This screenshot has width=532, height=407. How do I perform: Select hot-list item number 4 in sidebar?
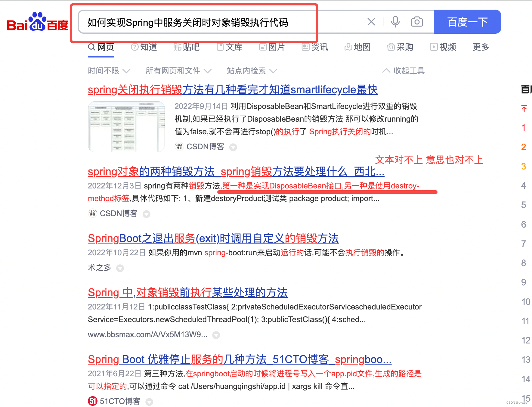(524, 185)
